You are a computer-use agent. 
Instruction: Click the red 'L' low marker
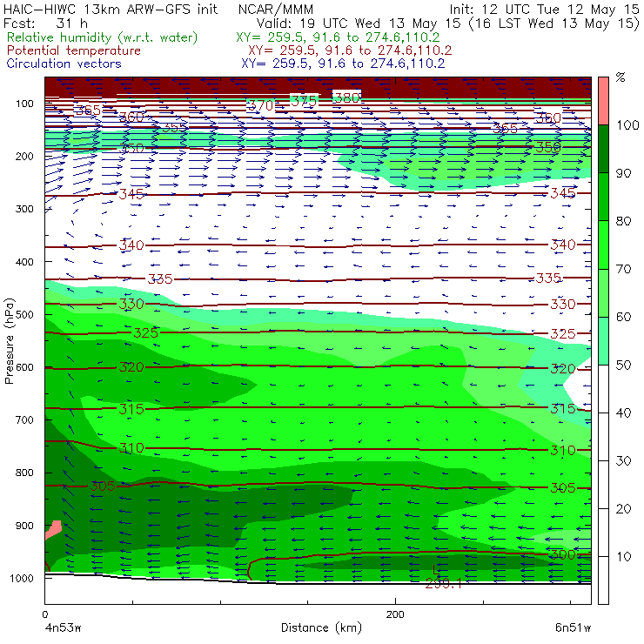point(436,569)
